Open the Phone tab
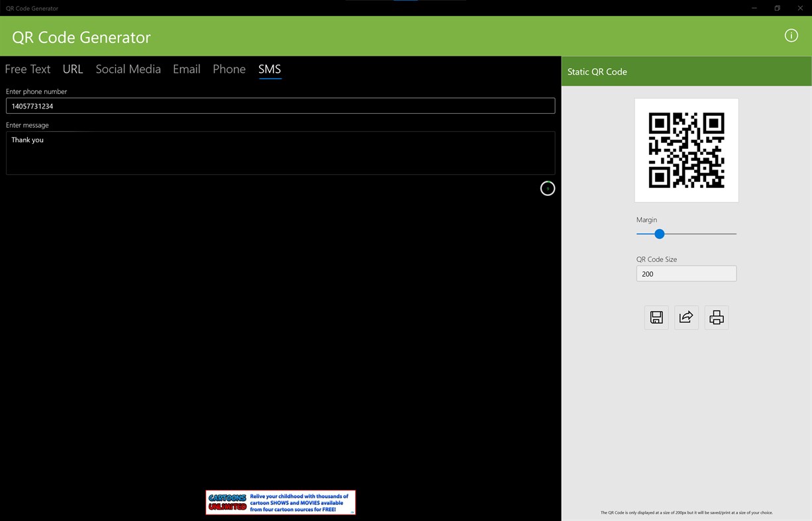The image size is (812, 521). point(228,69)
